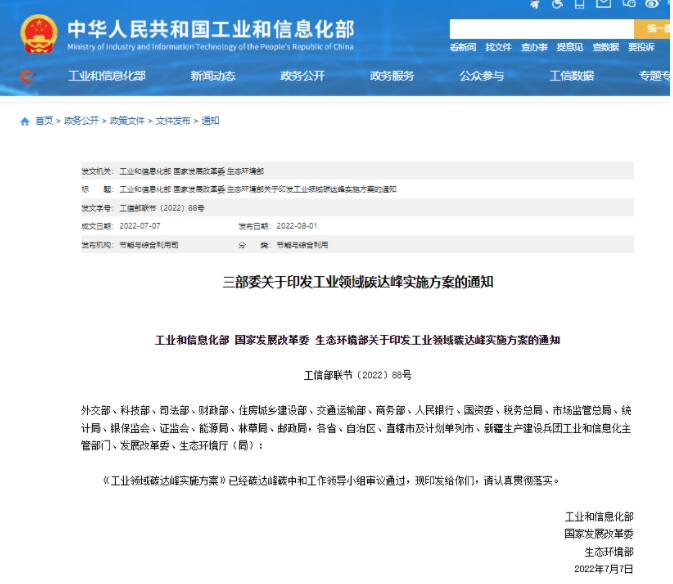Viewport: 673px width, 584px height.
Task: Follow the 首页 breadcrumb link
Action: [43, 121]
